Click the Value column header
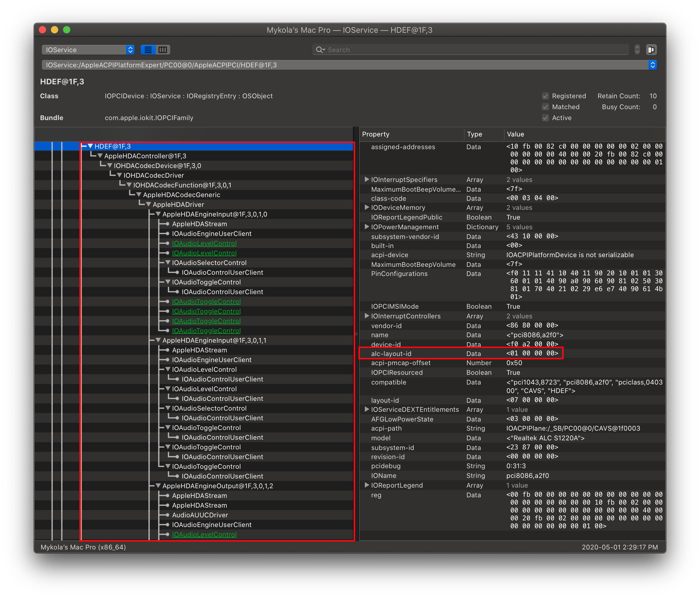 [x=515, y=134]
